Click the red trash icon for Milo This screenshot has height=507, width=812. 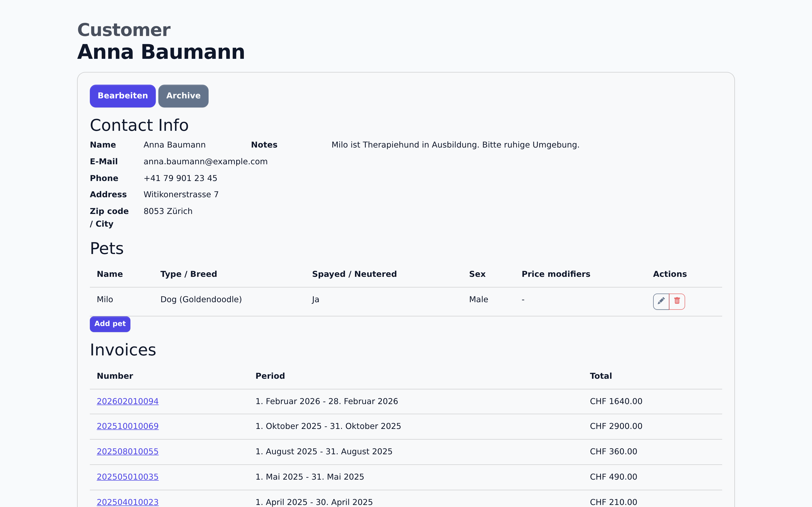677,301
